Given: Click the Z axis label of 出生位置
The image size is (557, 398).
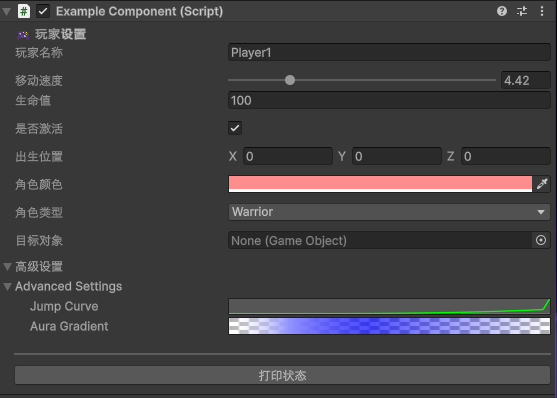Looking at the screenshot, I should click(450, 156).
